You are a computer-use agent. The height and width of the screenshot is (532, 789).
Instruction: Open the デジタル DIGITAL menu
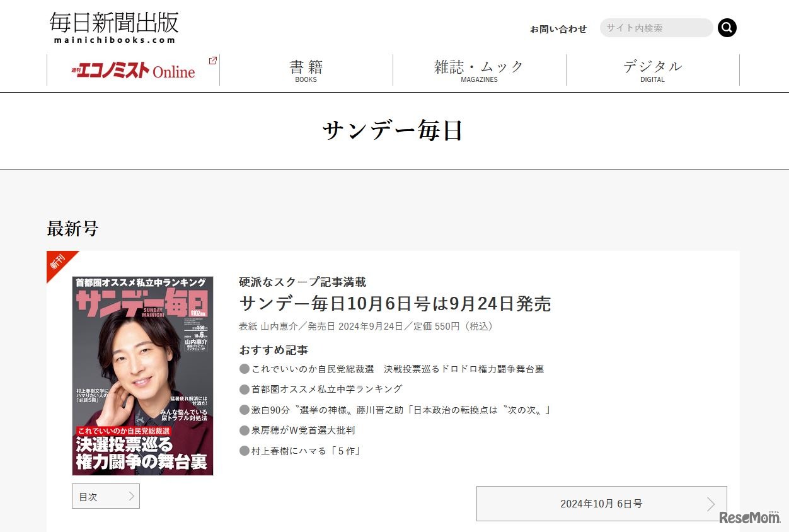(x=653, y=70)
